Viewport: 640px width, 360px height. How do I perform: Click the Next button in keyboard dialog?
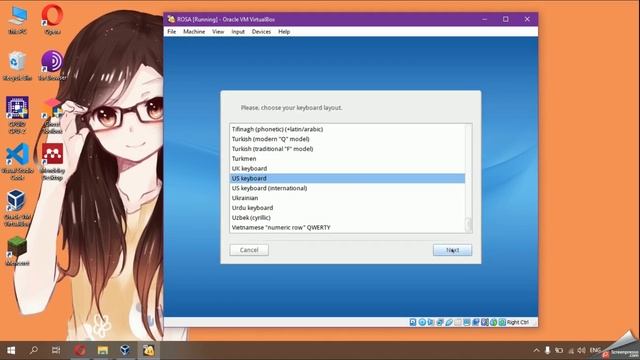click(452, 250)
